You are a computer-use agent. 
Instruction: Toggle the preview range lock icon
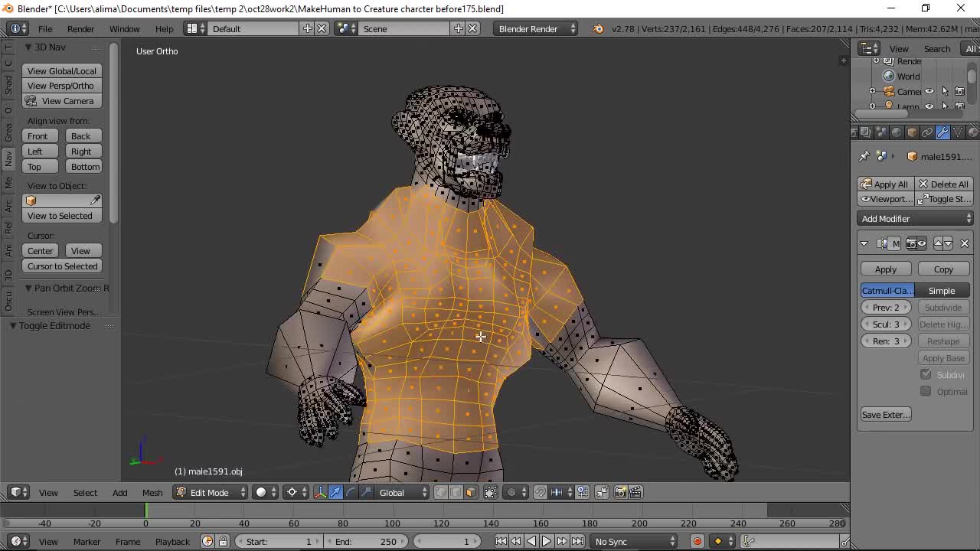[x=223, y=541]
